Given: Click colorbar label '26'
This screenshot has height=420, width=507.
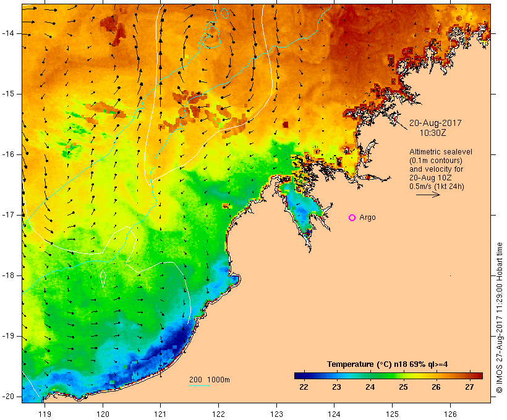Looking at the screenshot, I should click(x=436, y=387).
